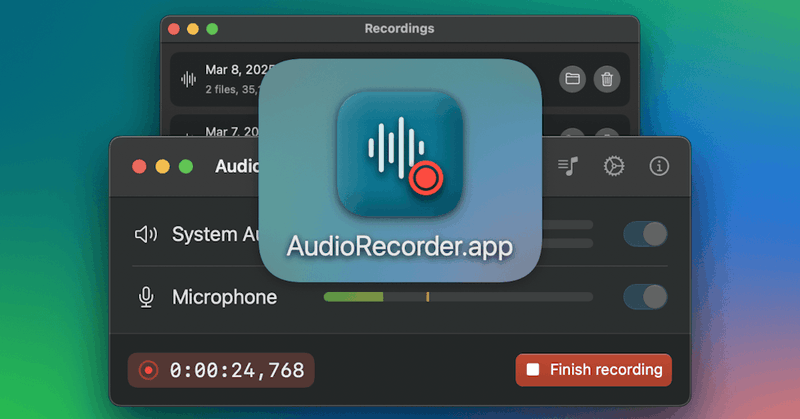Open the recordings list music-note icon
This screenshot has height=419, width=800.
568,166
